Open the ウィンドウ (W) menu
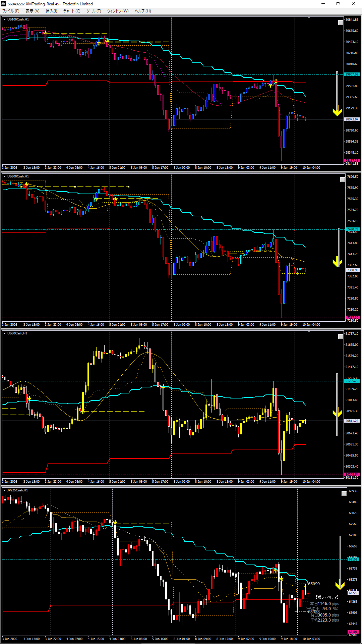Image resolution: width=362 pixels, height=644 pixels. [x=118, y=11]
